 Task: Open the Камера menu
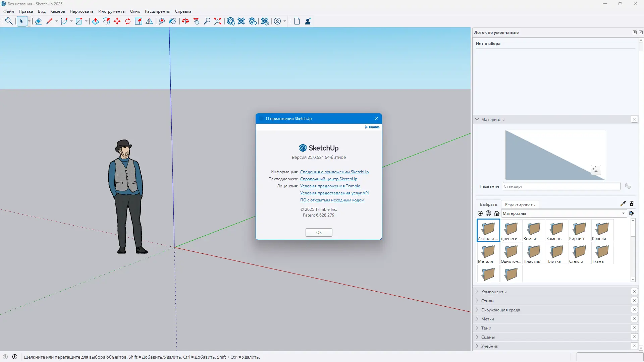pyautogui.click(x=57, y=11)
